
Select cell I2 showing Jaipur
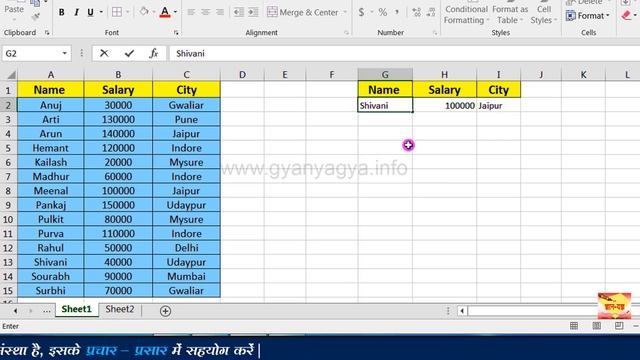[498, 106]
